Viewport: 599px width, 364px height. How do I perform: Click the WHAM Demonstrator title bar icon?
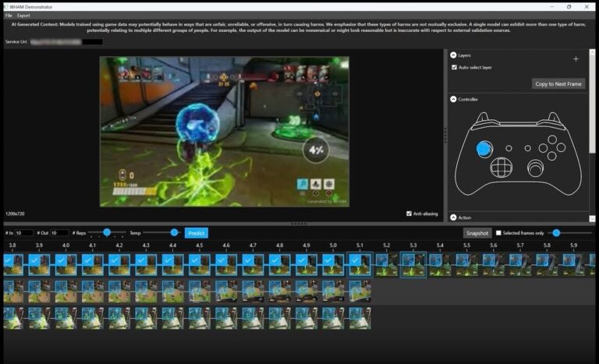pos(5,7)
